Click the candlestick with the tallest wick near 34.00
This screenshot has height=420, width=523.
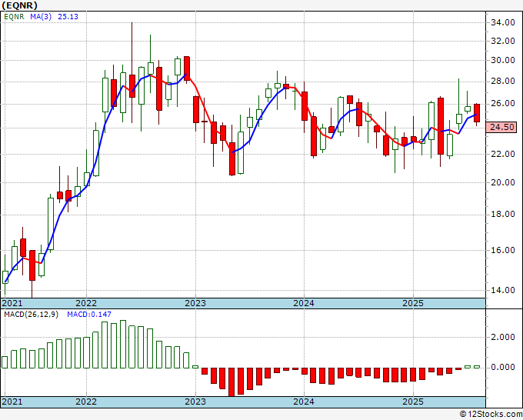(x=132, y=86)
